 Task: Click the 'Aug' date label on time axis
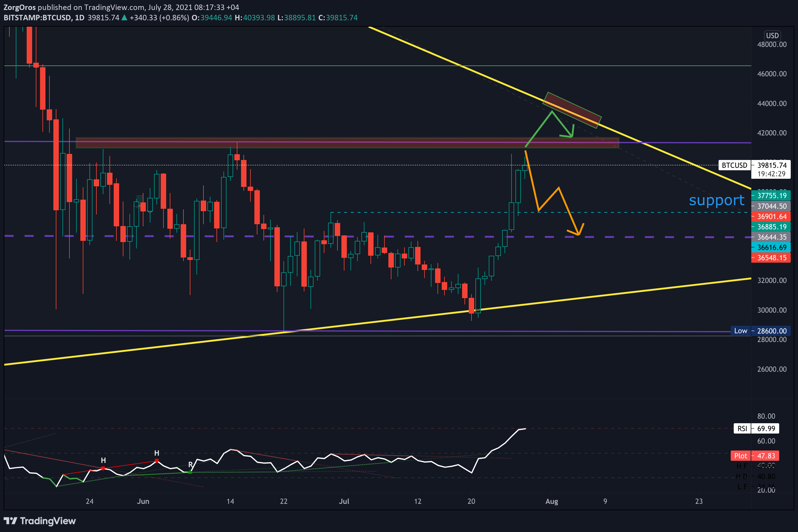point(552,501)
